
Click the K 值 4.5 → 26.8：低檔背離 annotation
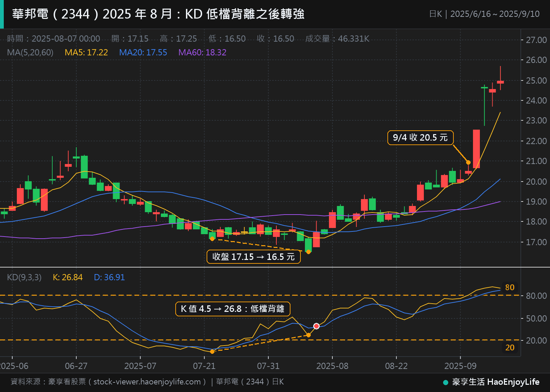[233, 309]
